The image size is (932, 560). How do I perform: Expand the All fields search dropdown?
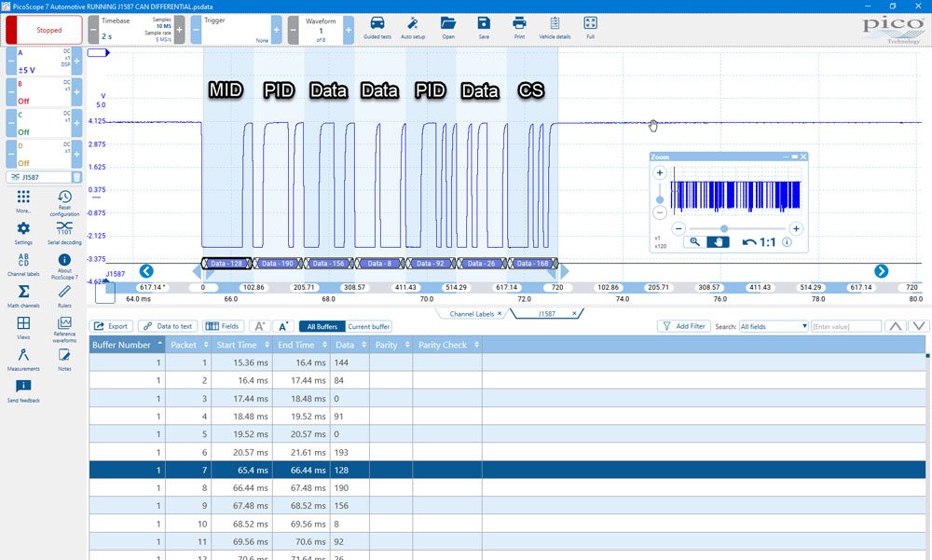click(x=774, y=326)
